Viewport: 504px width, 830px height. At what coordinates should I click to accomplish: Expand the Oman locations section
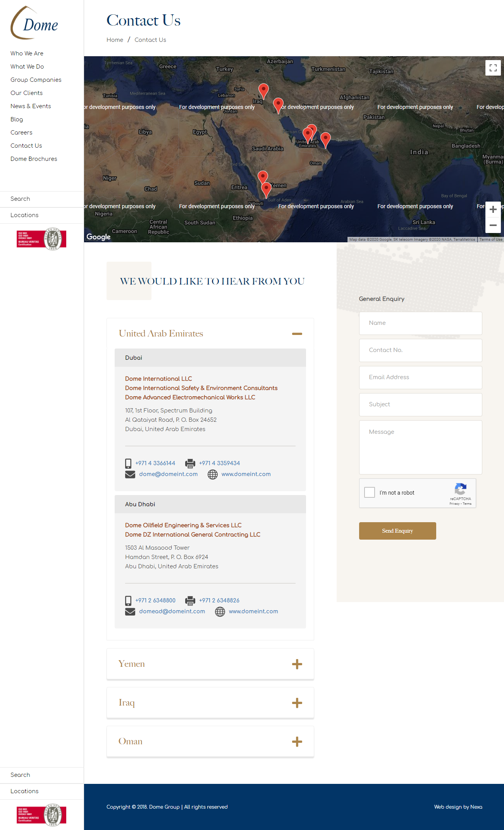297,742
